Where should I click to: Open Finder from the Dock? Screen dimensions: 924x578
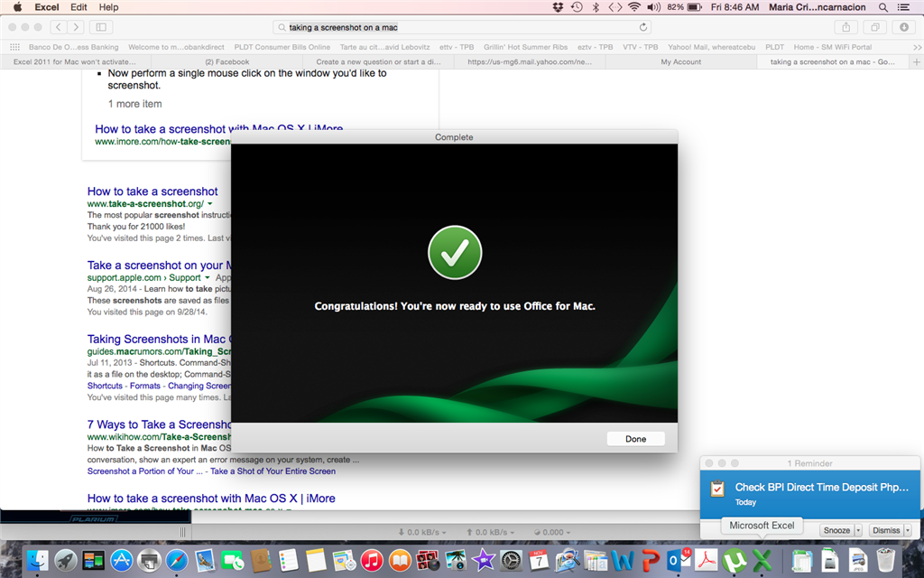point(37,560)
